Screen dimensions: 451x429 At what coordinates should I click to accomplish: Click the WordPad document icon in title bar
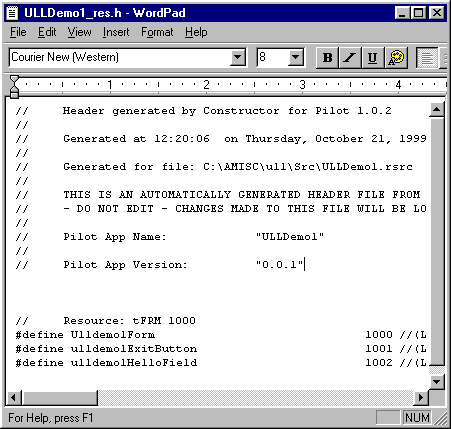click(13, 13)
